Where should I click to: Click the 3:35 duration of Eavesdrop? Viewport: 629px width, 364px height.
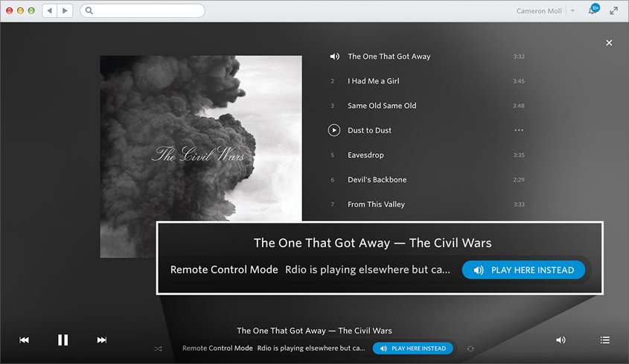click(x=519, y=155)
